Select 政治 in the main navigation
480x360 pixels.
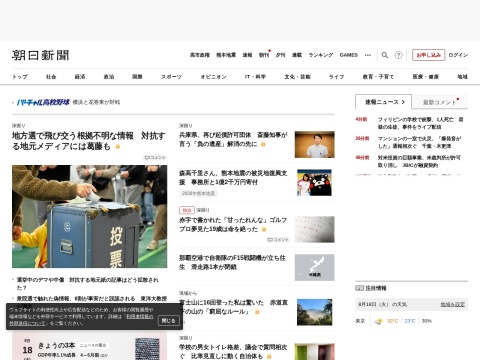pos(109,77)
